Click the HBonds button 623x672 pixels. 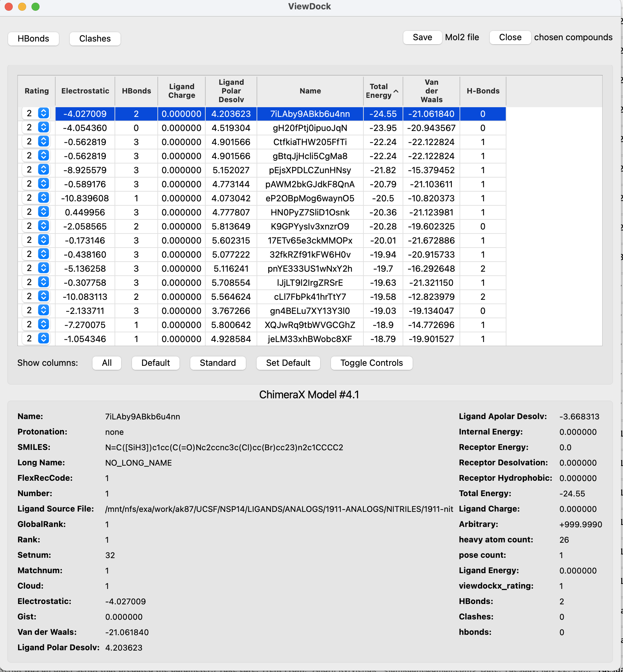point(33,39)
